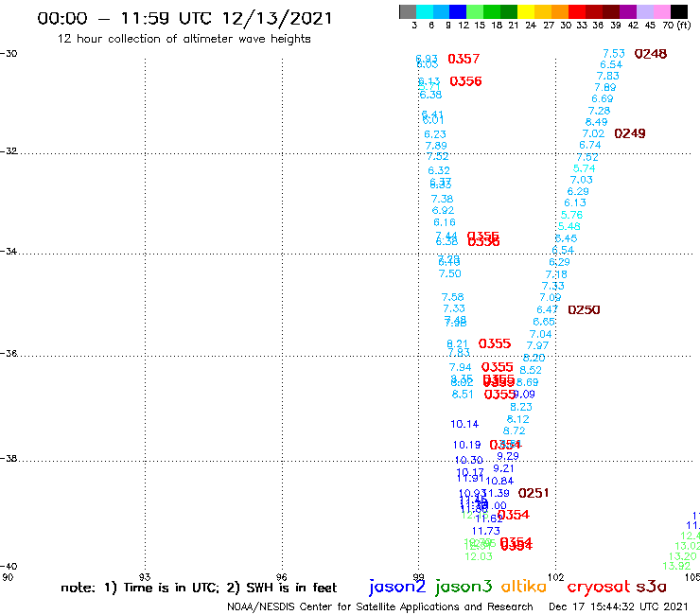Select the cryosat satellite label
Viewport: 700px width, 615px height.
tap(598, 587)
